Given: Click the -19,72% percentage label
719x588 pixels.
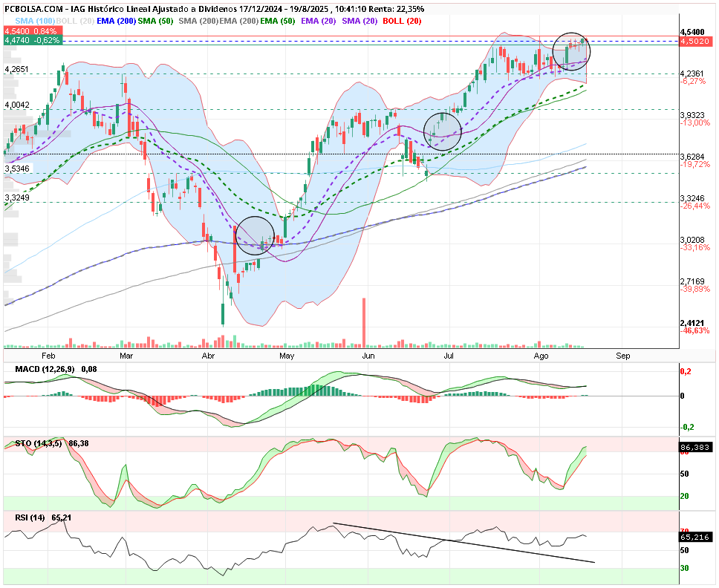Looking at the screenshot, I should click(x=694, y=164).
